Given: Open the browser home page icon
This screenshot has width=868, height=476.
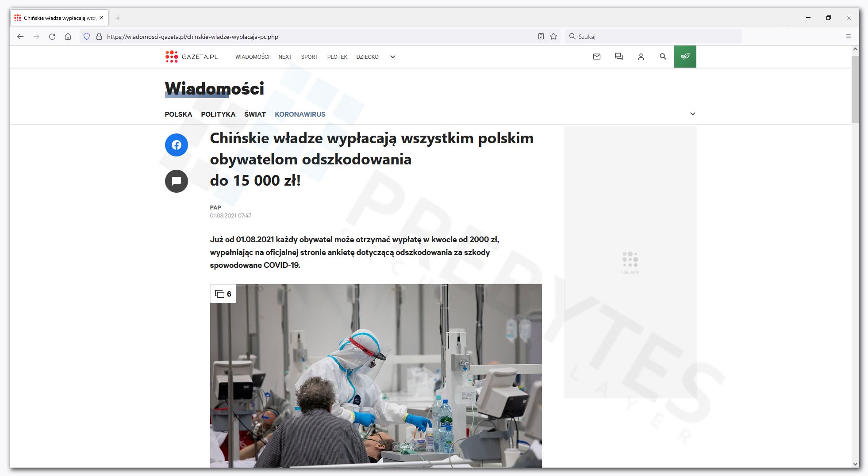Looking at the screenshot, I should (68, 37).
